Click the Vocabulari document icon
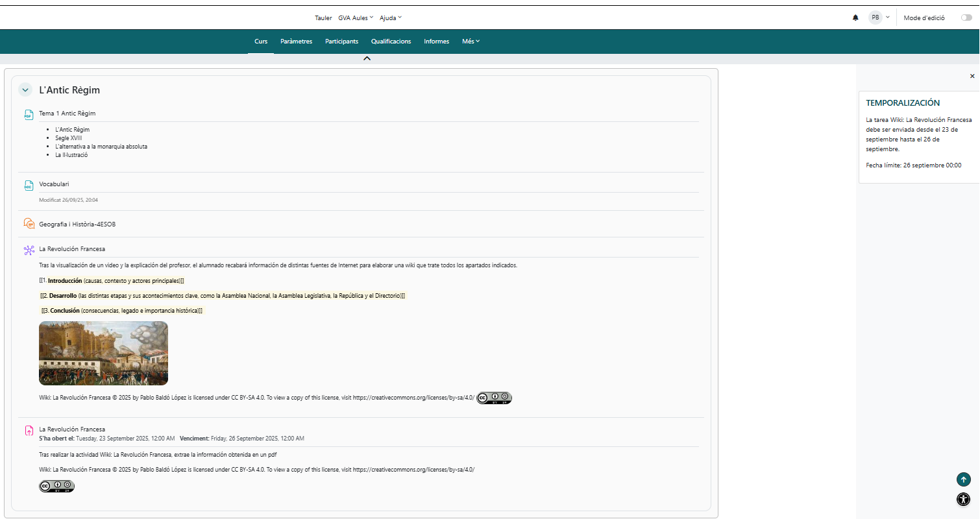Screen dimensions: 980x519 pyautogui.click(x=28, y=185)
